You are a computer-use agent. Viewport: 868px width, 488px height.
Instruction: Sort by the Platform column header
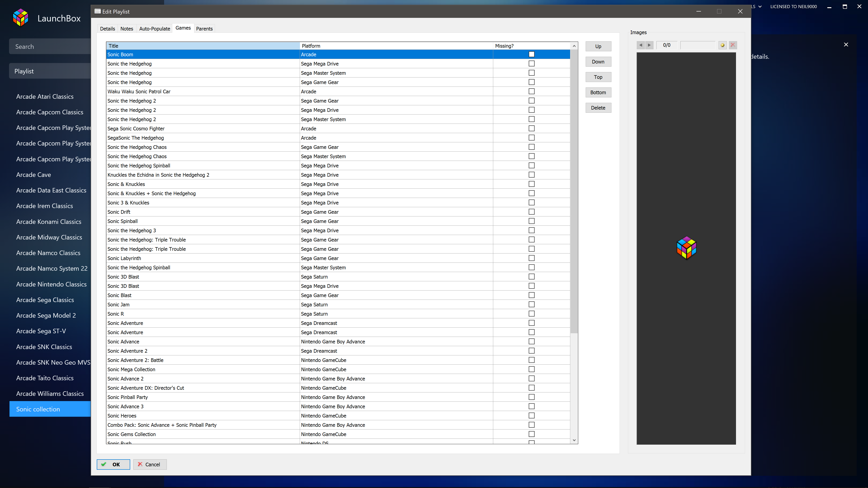pyautogui.click(x=396, y=46)
